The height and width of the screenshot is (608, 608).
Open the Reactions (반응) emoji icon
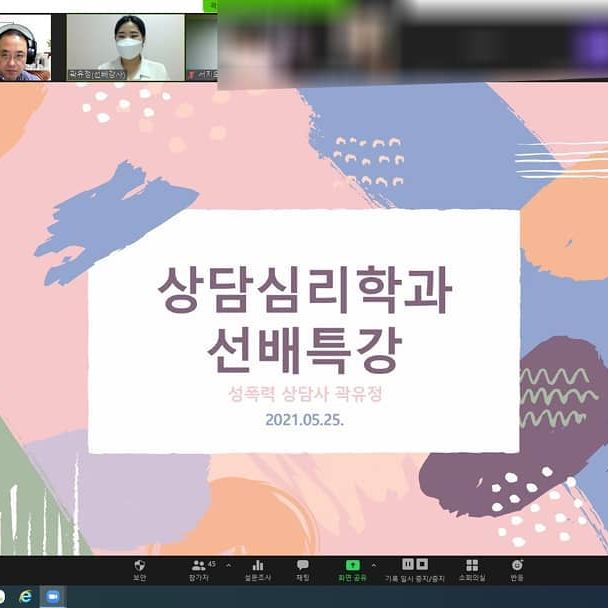517,566
